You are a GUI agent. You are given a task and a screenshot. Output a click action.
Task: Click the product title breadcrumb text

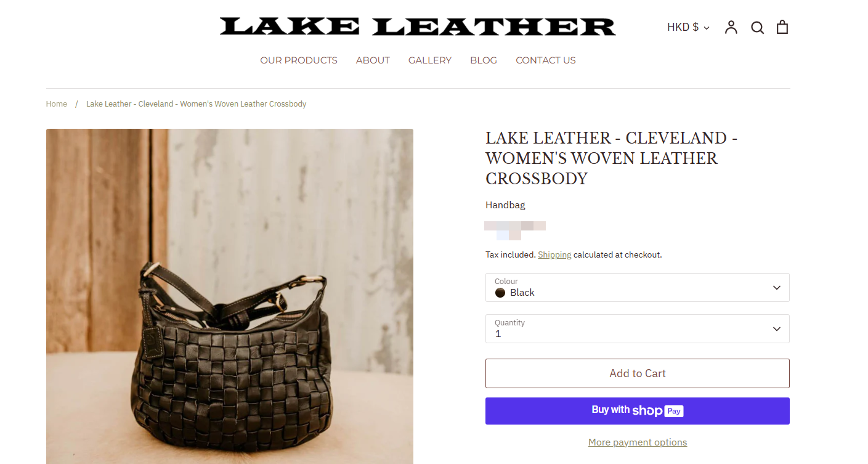pos(196,104)
